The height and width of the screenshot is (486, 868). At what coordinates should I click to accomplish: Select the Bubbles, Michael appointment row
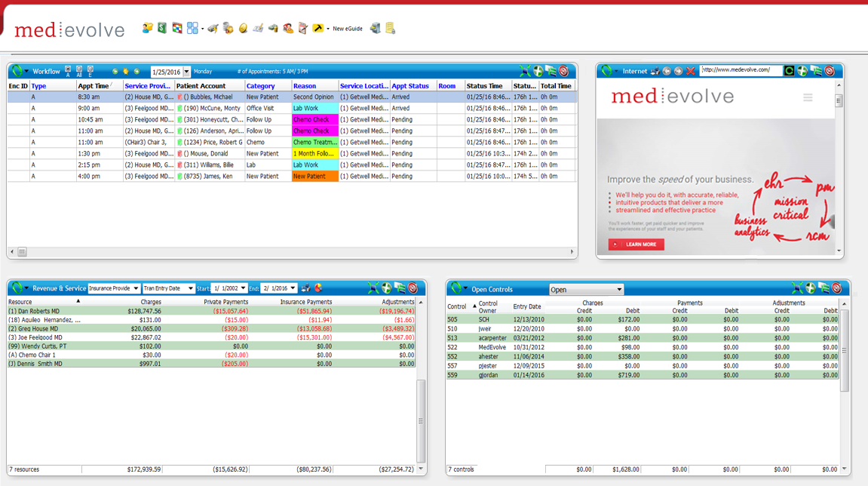tap(292, 97)
